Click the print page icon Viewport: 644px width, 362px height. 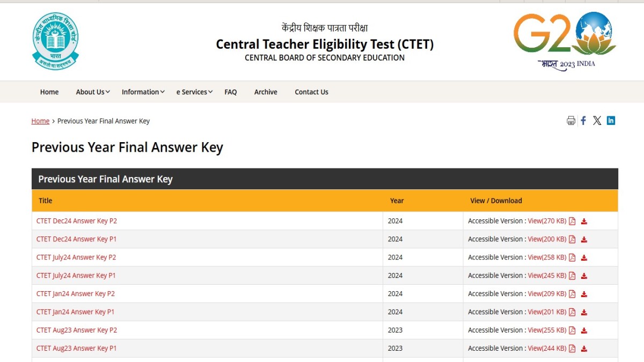(570, 121)
